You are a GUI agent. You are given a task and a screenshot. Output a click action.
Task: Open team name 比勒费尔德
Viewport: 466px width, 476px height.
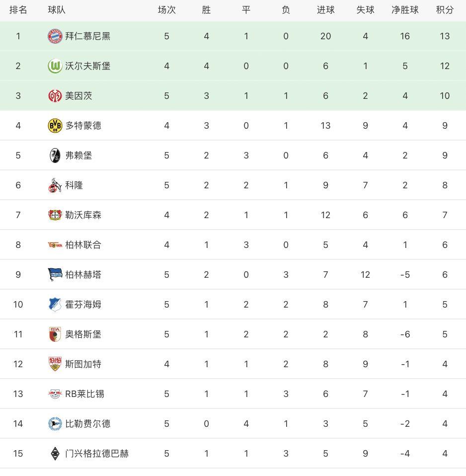(88, 423)
